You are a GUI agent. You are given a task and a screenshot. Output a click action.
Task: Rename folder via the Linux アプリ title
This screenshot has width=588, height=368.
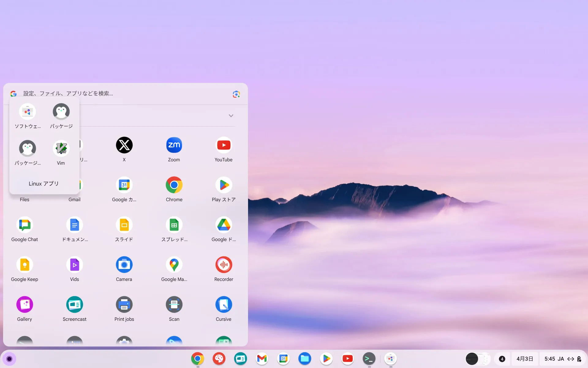pyautogui.click(x=43, y=184)
